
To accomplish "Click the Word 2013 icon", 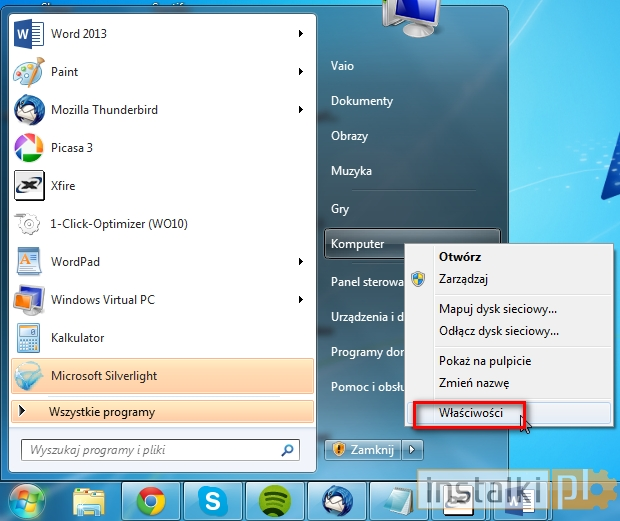I will coord(27,34).
